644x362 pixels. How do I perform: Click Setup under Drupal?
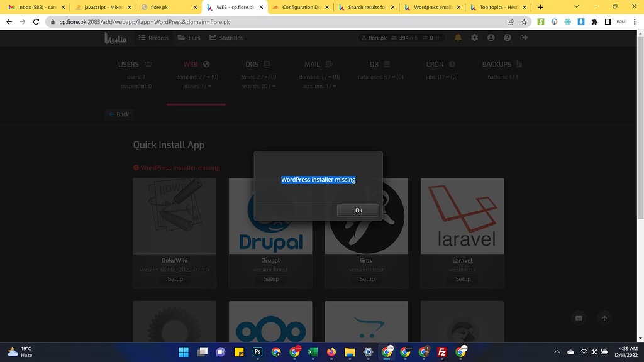[x=270, y=278]
